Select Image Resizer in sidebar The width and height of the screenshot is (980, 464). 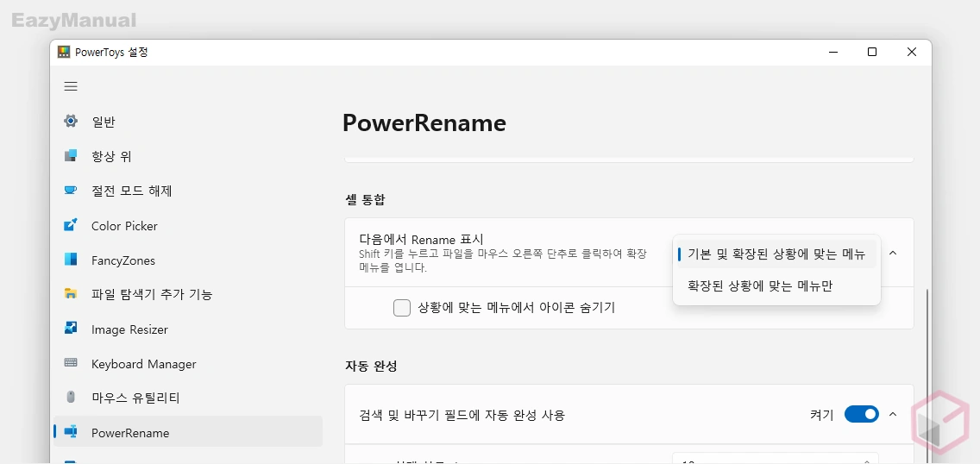tap(188, 329)
